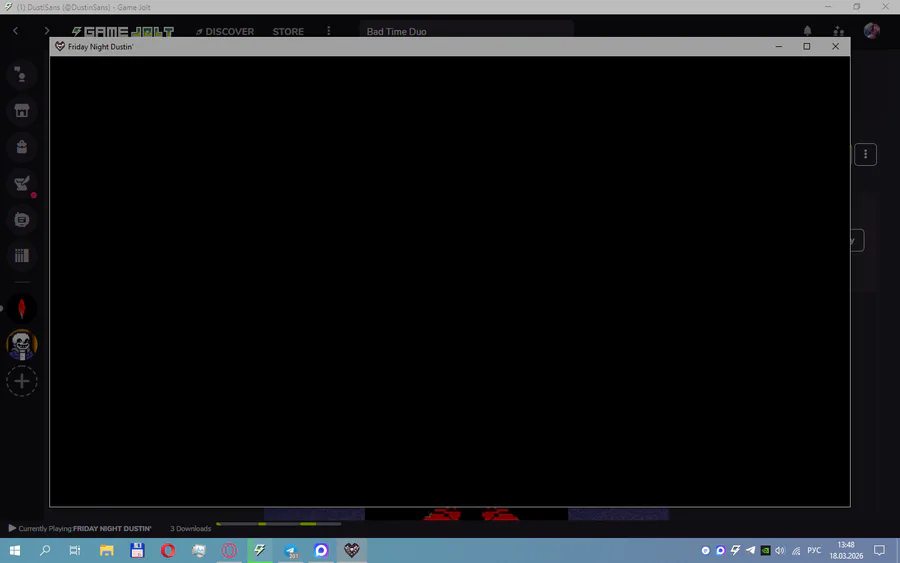Open the three-dot menu next to Store

pos(329,31)
